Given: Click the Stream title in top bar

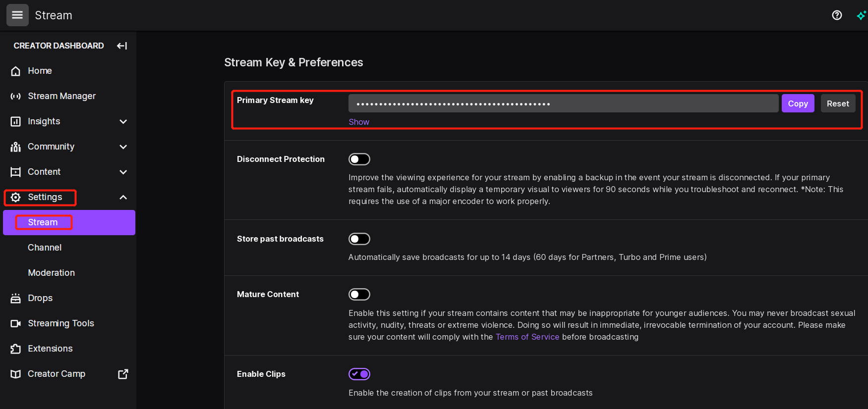Looking at the screenshot, I should pos(54,15).
